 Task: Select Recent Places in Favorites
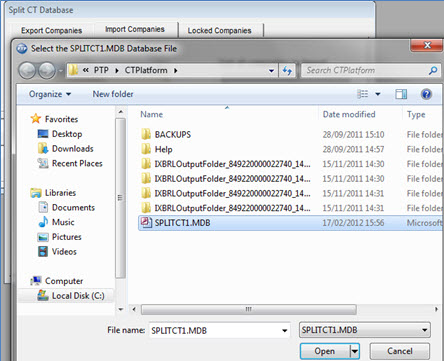pyautogui.click(x=77, y=163)
